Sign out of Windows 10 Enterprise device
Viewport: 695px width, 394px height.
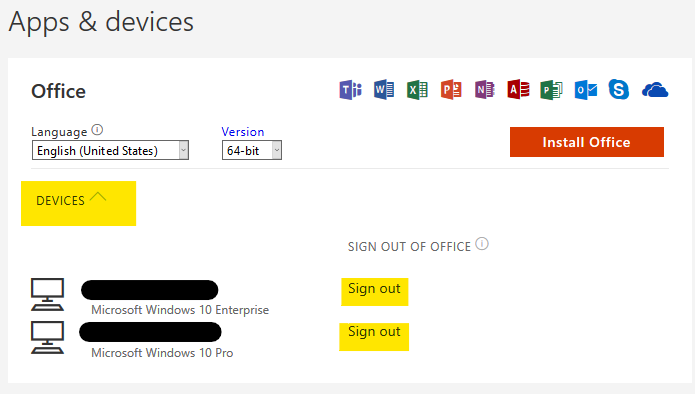point(374,289)
